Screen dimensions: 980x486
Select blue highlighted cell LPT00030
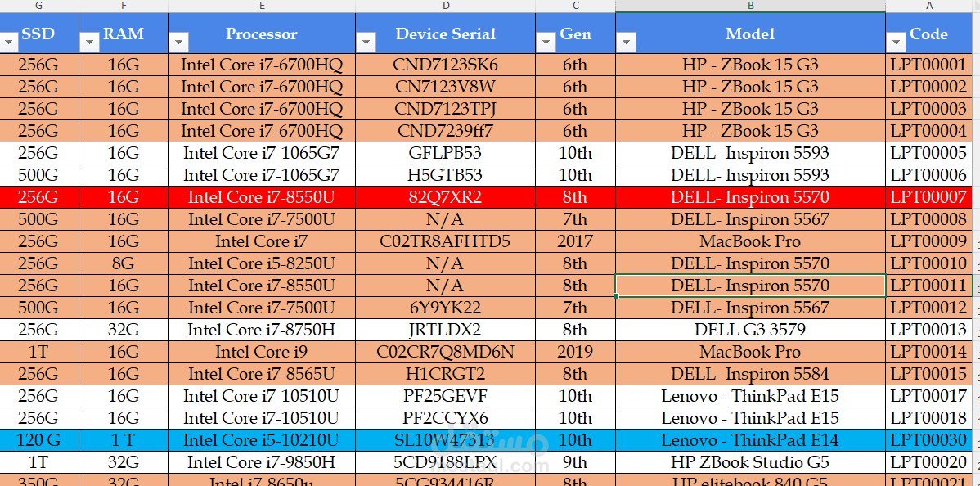pos(929,440)
